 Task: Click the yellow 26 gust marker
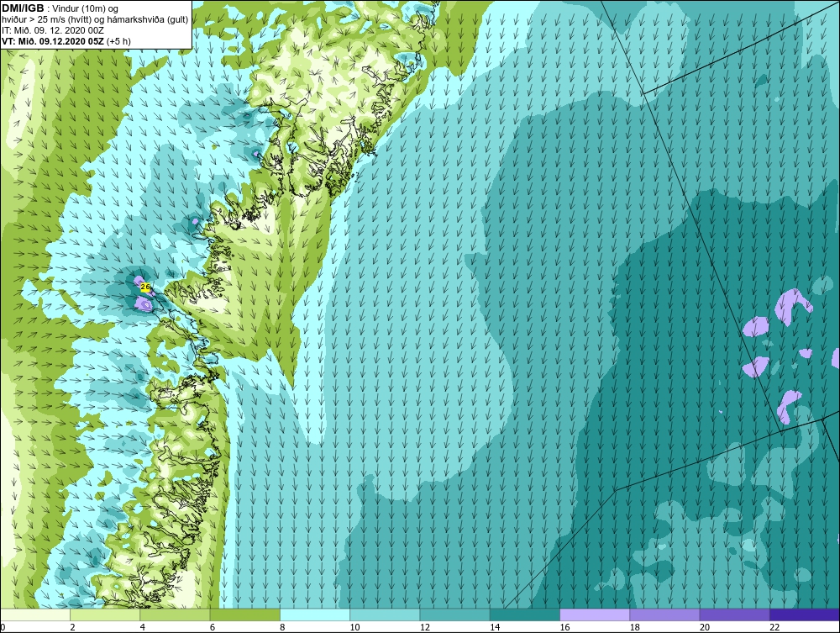coord(144,287)
